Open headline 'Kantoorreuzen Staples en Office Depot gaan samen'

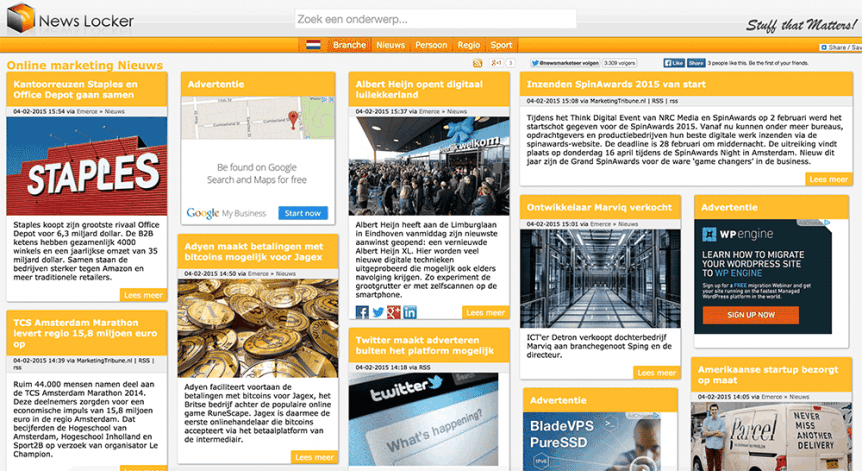tap(75, 90)
